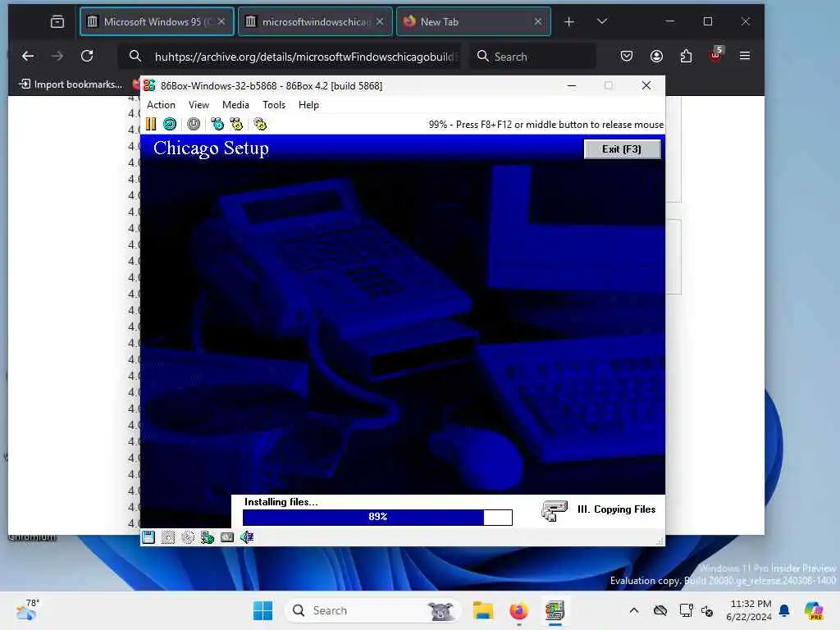Expand the list all tabs chevron
The image size is (840, 630).
[x=601, y=21]
